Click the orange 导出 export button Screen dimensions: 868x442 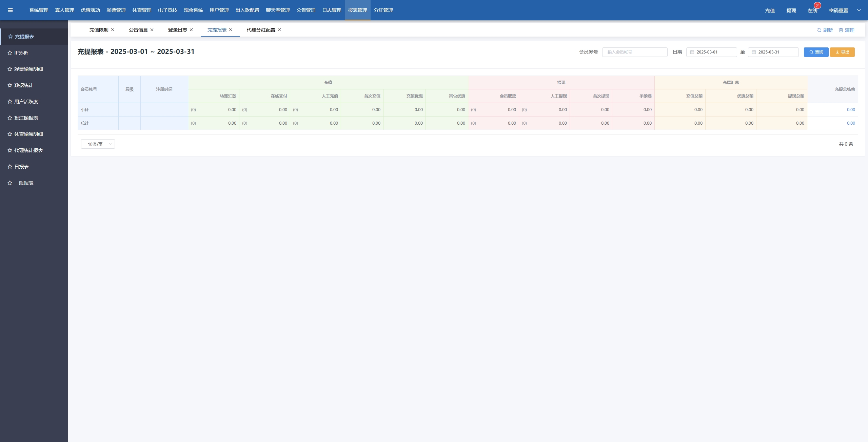[x=842, y=52]
